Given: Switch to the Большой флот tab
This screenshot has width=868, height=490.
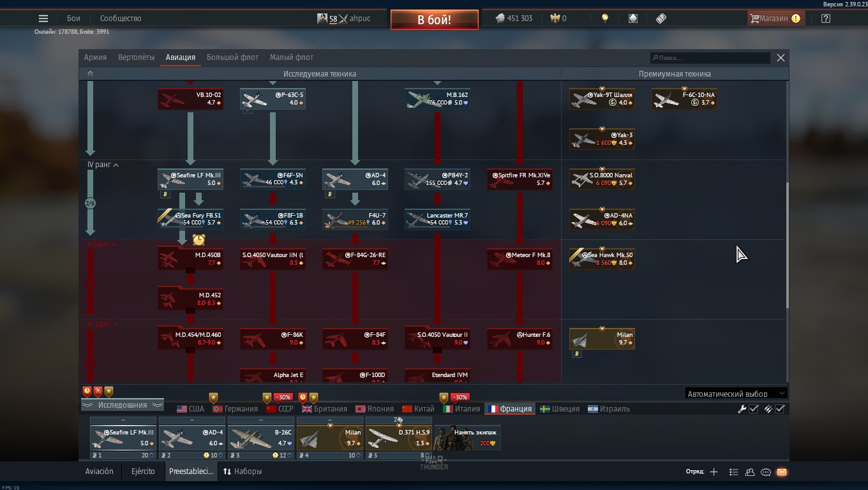Looking at the screenshot, I should (x=232, y=57).
